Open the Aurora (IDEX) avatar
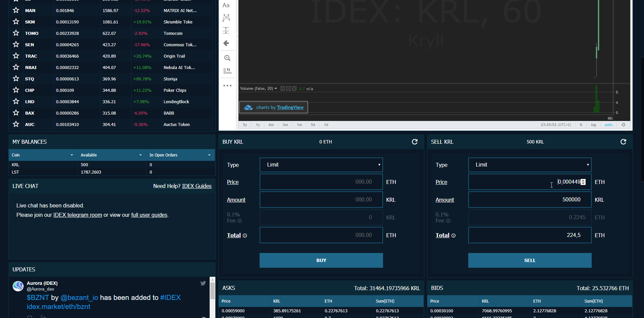The width and height of the screenshot is (644, 318). (18, 286)
